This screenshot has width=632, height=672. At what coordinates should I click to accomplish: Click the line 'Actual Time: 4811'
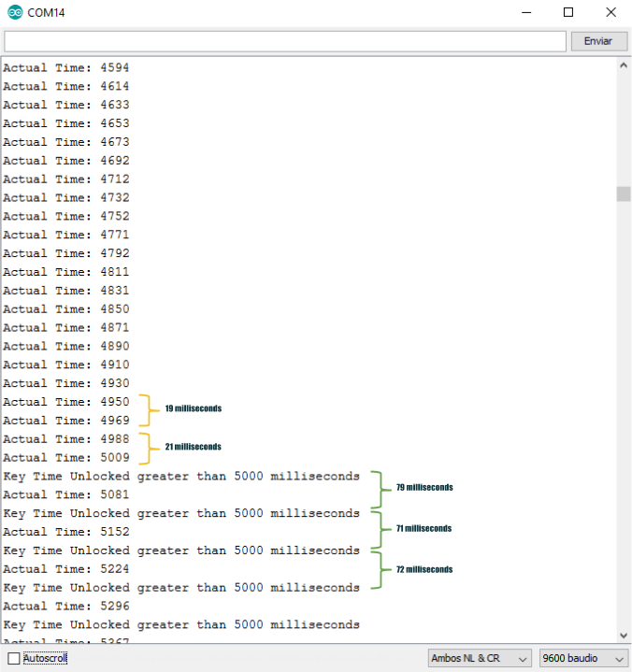pos(66,272)
